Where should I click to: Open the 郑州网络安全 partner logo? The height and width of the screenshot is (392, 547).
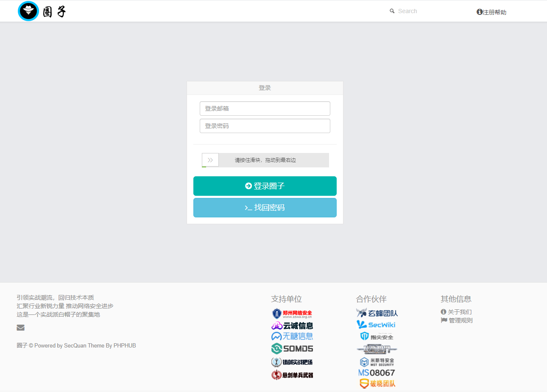[292, 313]
